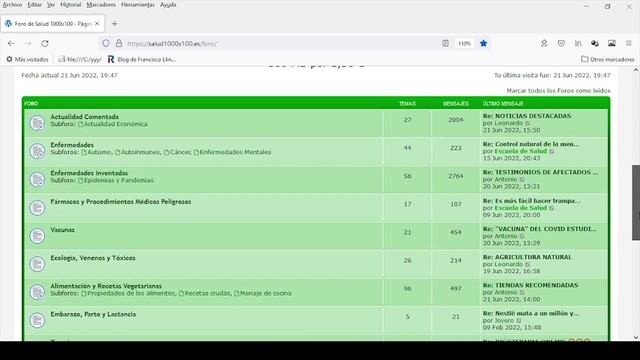Open Escuela de Salud profile in Enfermedades row
The image size is (640, 360).
coord(520,151)
